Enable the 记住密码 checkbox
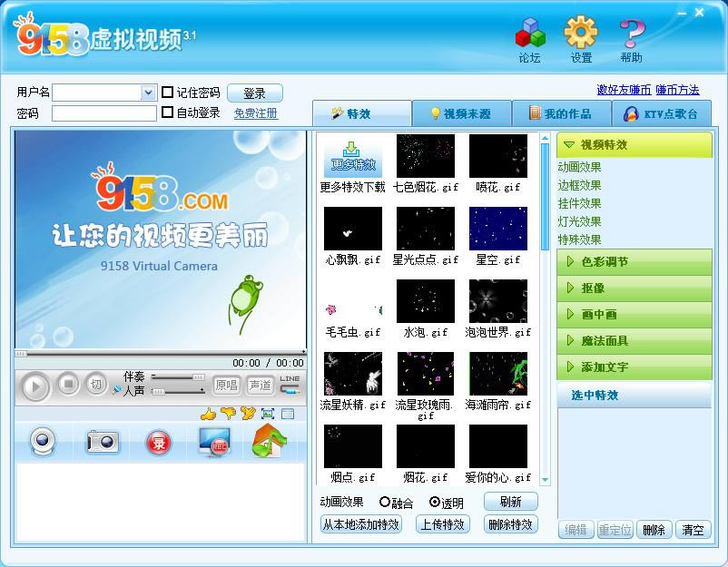Image resolution: width=728 pixels, height=567 pixels. tap(167, 93)
